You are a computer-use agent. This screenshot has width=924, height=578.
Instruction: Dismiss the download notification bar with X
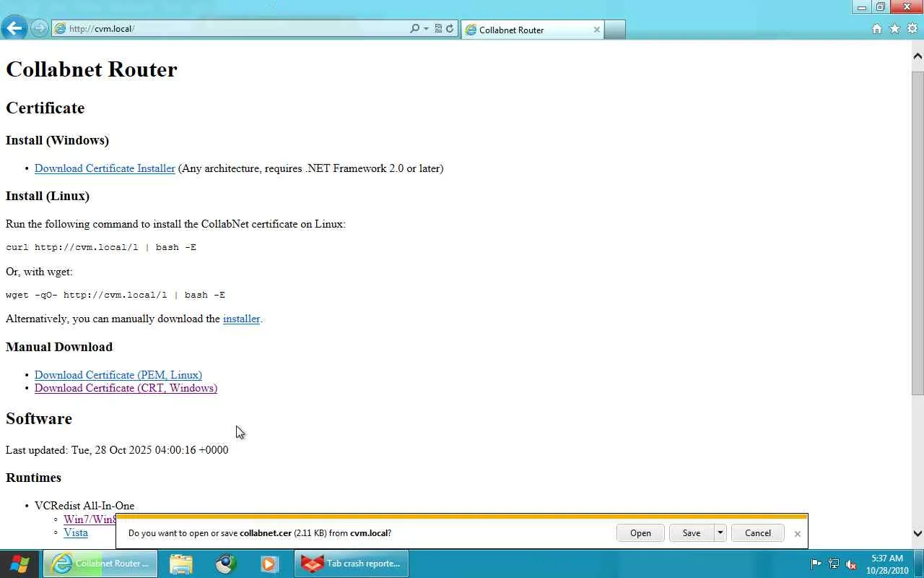pyautogui.click(x=797, y=534)
